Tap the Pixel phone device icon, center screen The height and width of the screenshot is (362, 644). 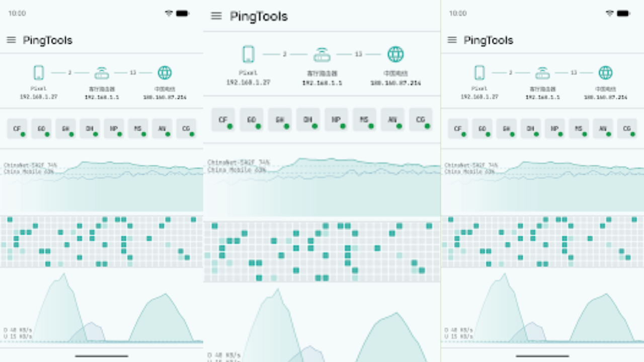coord(248,54)
